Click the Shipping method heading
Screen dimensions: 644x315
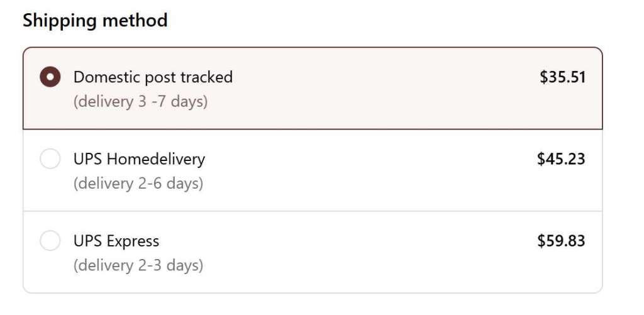[x=95, y=21]
